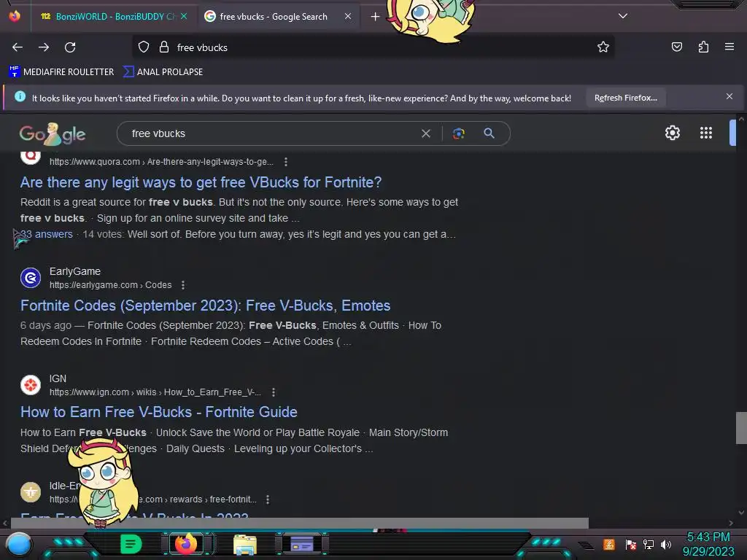Screen dimensions: 747x560
Task: Open the Google apps grid
Action: click(x=706, y=133)
